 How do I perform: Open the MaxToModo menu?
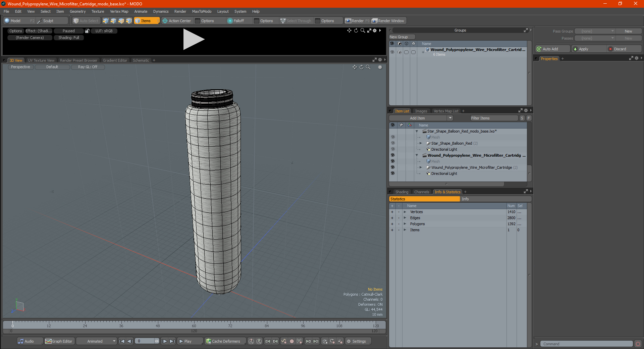pos(202,11)
